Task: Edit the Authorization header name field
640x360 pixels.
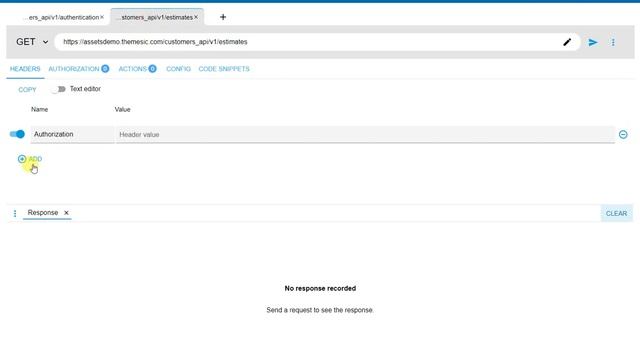Action: click(72, 134)
